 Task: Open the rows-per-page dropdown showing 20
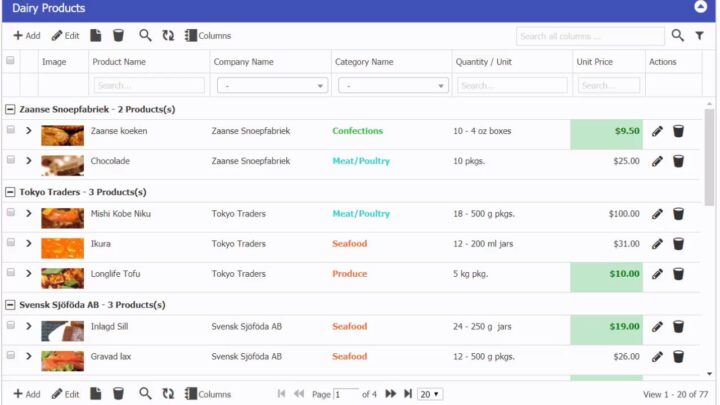[430, 394]
